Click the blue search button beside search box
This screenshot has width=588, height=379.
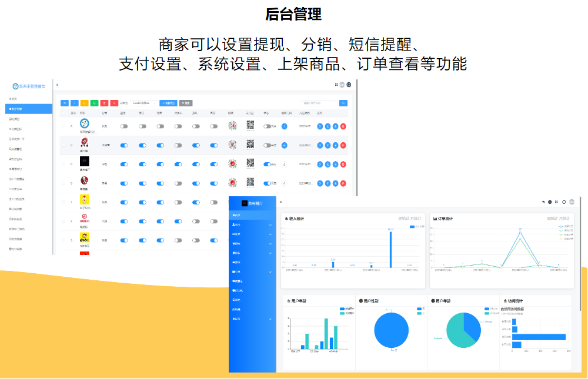(343, 103)
